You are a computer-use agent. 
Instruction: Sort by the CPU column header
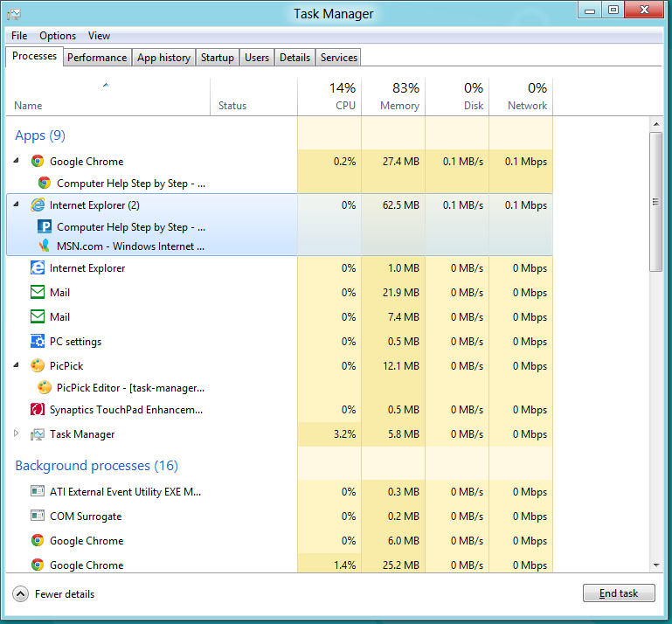(x=329, y=97)
